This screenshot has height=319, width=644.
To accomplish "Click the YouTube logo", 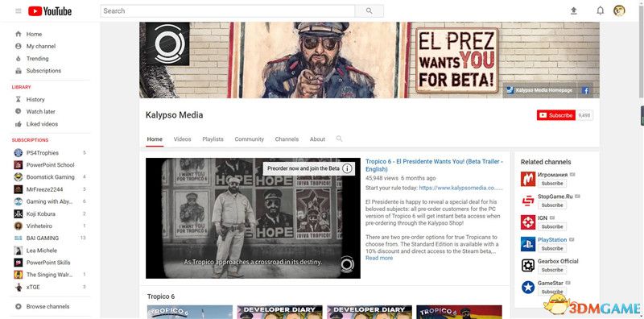I will [x=50, y=11].
